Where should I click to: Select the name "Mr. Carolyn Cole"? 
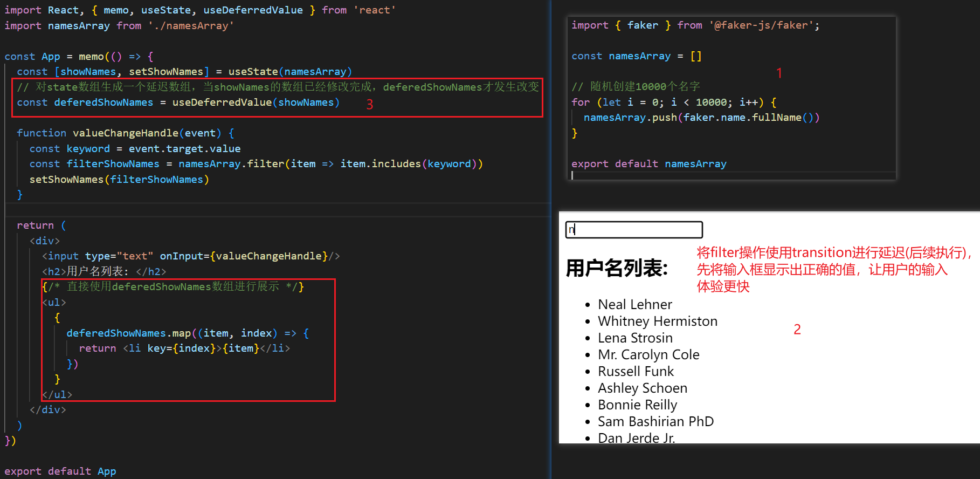648,354
